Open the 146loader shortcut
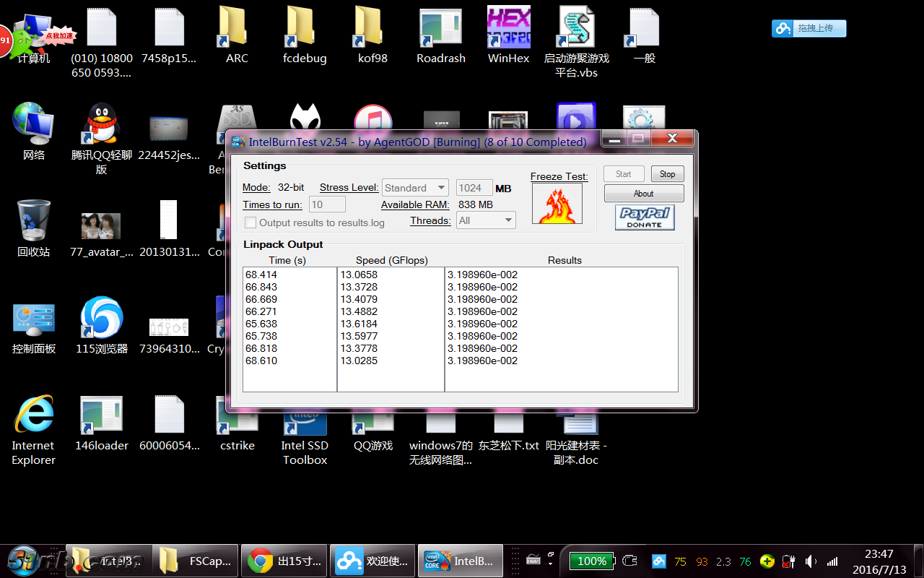Image resolution: width=924 pixels, height=578 pixels. coord(101,423)
